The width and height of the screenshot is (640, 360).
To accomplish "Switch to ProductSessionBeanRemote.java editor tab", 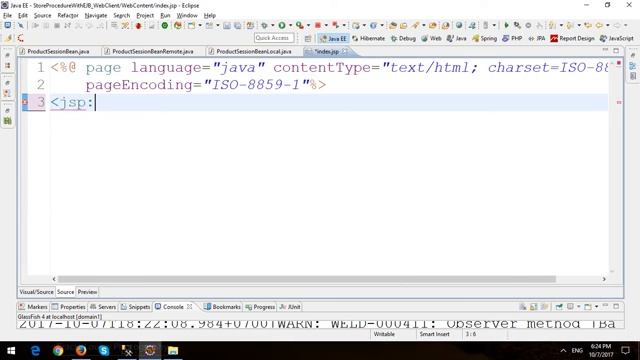I will 153,51.
